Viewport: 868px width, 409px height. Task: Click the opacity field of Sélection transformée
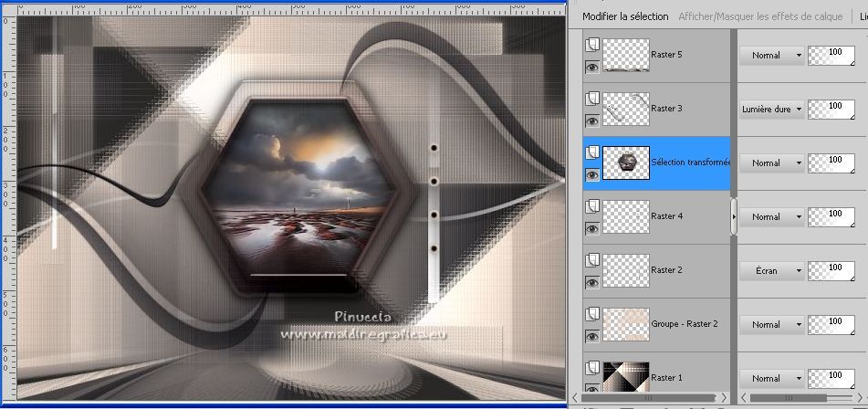tap(831, 163)
